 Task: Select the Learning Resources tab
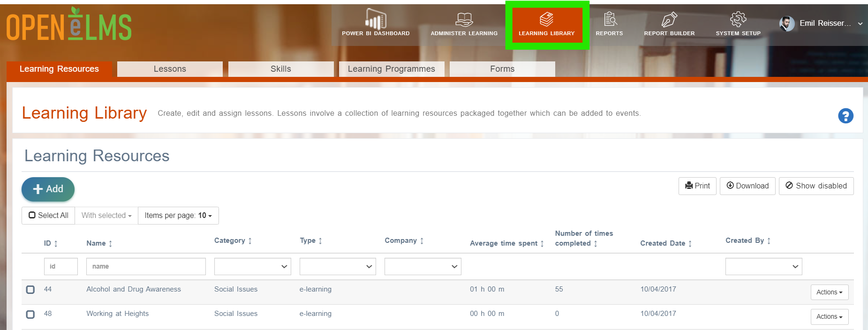[59, 69]
